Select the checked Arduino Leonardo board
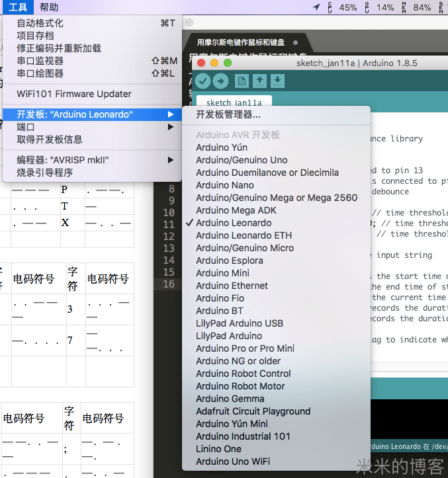The image size is (448, 478). click(x=234, y=223)
